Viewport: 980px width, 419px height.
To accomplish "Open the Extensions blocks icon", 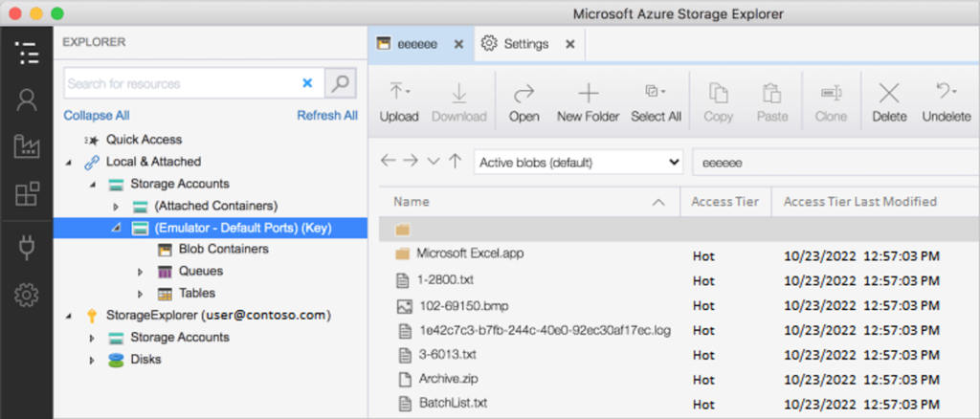I will pyautogui.click(x=26, y=194).
